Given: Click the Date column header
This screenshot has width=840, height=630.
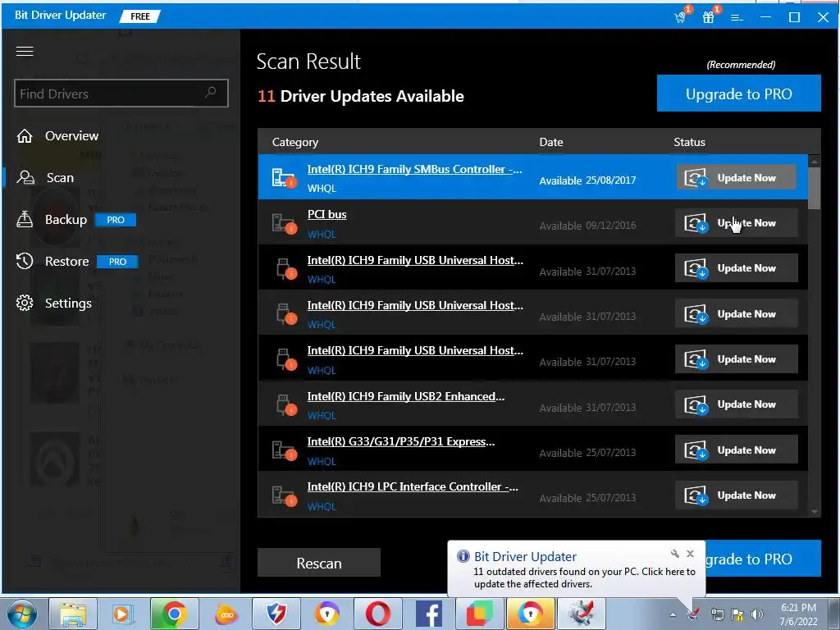Looking at the screenshot, I should [x=550, y=142].
